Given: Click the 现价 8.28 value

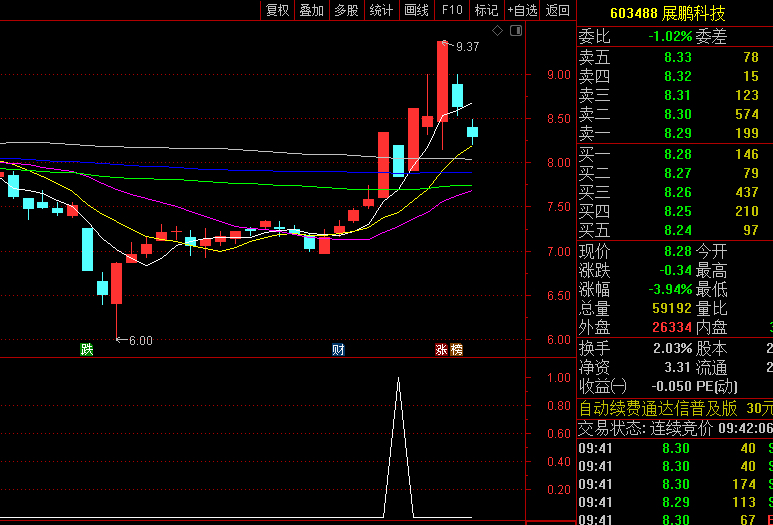Looking at the screenshot, I should click(x=678, y=251).
